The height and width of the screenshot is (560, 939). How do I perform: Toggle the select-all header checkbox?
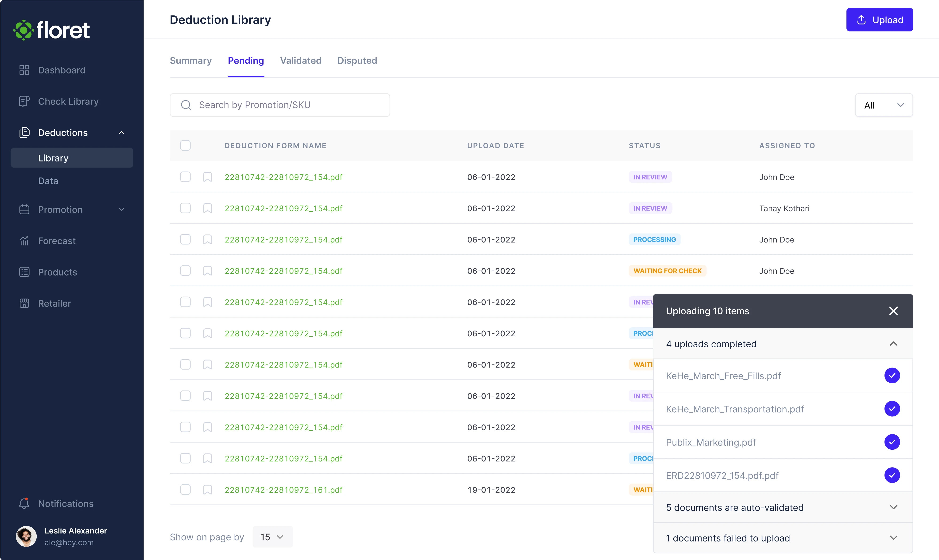coord(185,146)
